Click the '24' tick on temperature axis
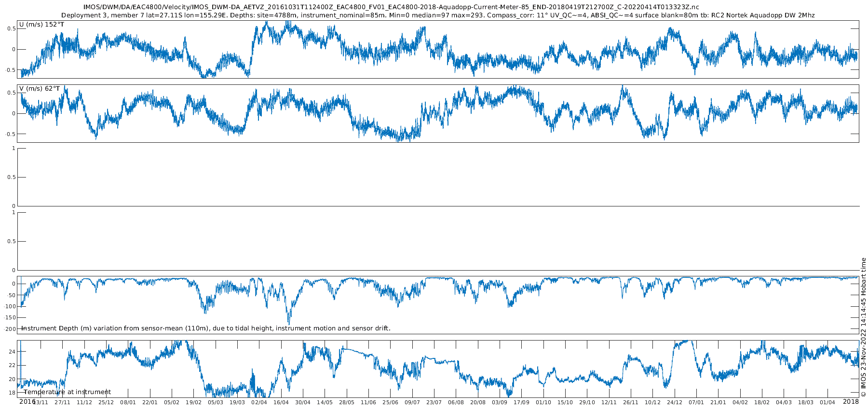Viewport: 868px width, 410px height. (x=12, y=352)
